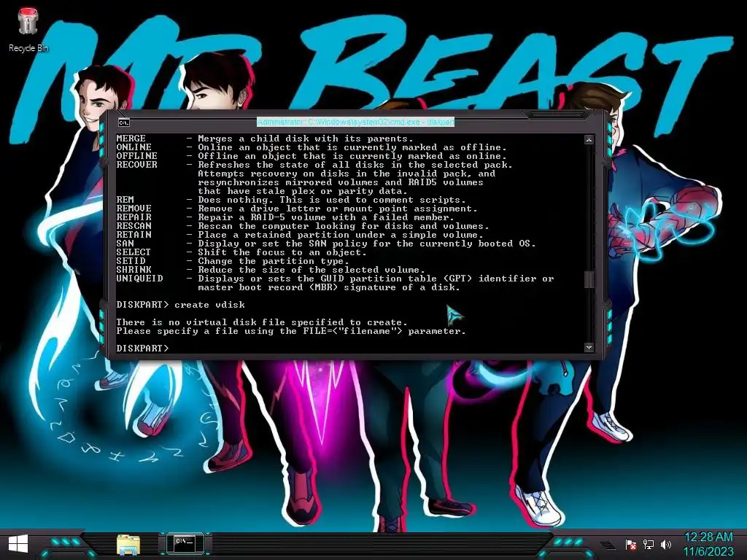Viewport: 747px width, 560px height.
Task: Click the ONLINE command row
Action: click(311, 147)
